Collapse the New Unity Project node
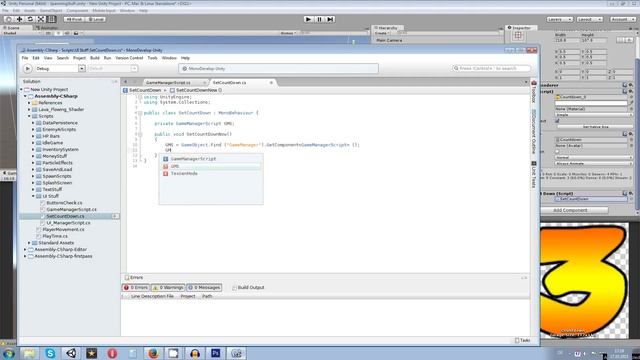This screenshot has width=640, height=360. (x=21, y=89)
